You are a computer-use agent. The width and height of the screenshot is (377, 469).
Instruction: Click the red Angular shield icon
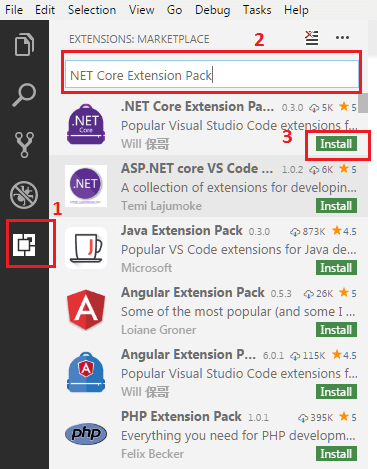[86, 310]
